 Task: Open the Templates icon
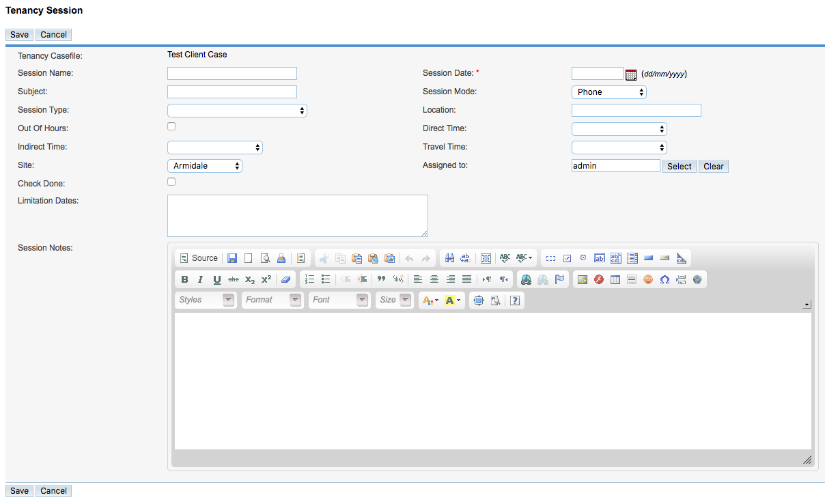coord(301,258)
